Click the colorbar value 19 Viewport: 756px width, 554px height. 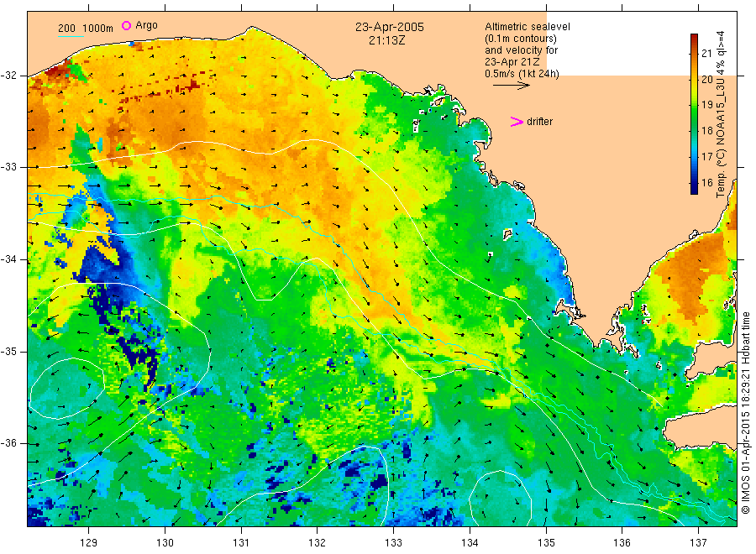706,105
